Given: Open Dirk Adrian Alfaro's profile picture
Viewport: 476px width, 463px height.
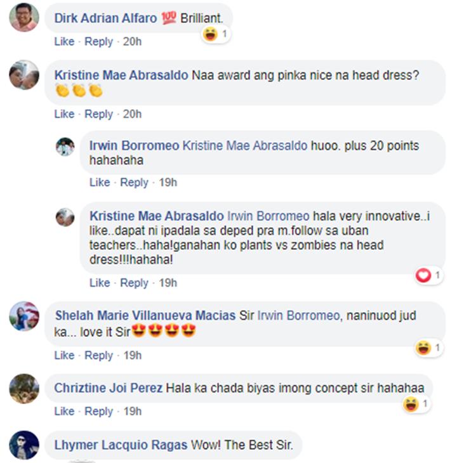Looking at the screenshot, I should point(24,18).
